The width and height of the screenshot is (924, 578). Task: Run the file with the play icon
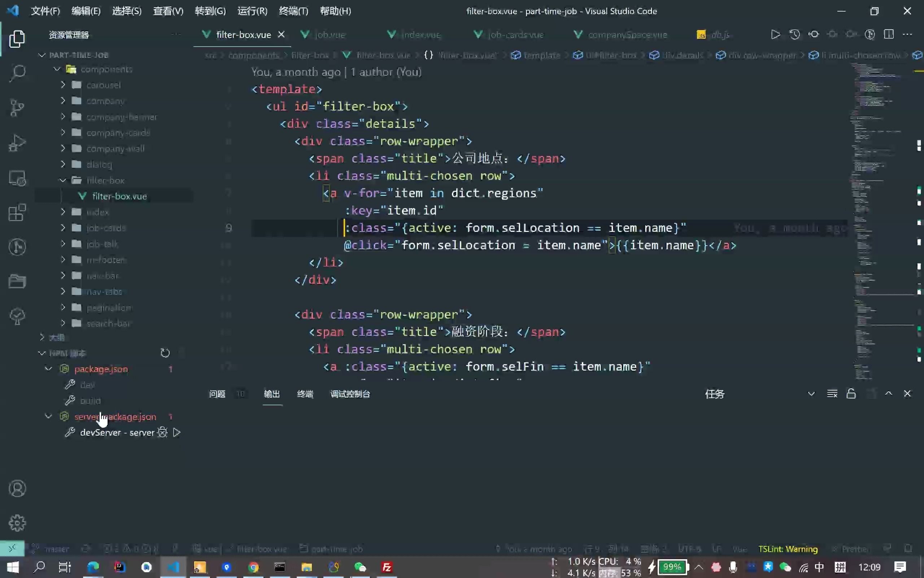point(775,34)
